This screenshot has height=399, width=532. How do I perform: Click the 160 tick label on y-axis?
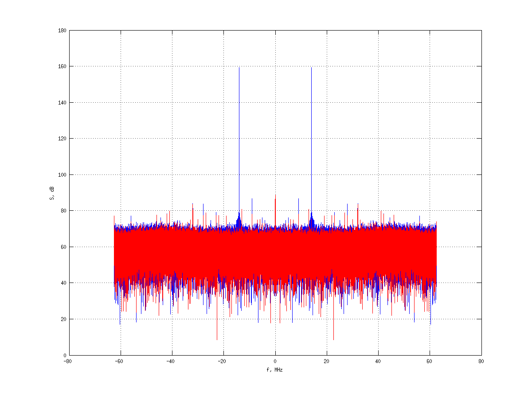click(62, 66)
